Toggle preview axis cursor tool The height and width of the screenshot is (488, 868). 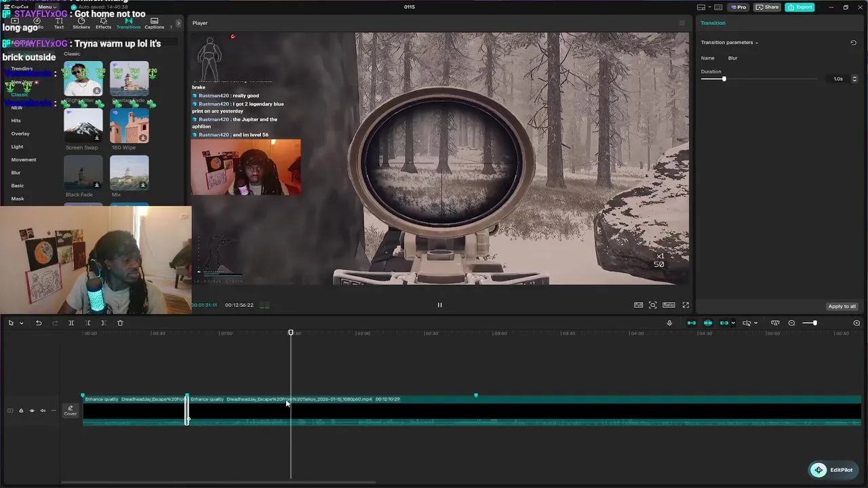747,323
